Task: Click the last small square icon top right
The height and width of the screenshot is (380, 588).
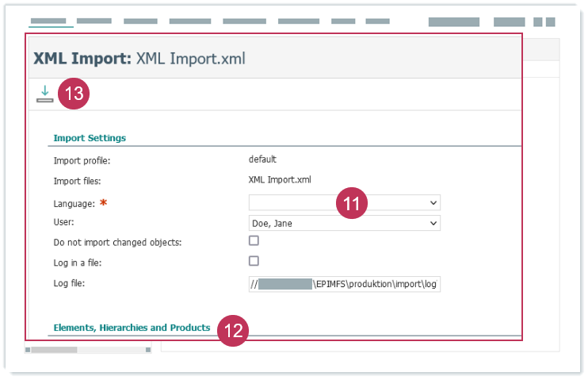Action: click(550, 22)
